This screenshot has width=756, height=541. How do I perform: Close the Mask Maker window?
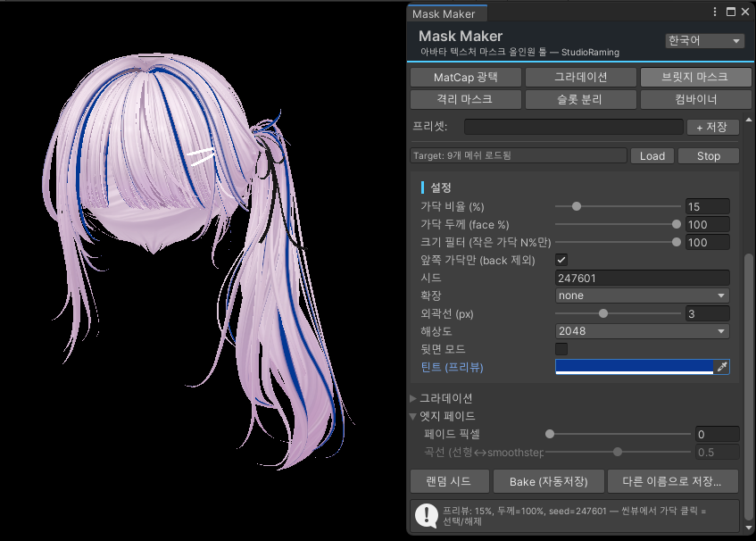point(745,12)
